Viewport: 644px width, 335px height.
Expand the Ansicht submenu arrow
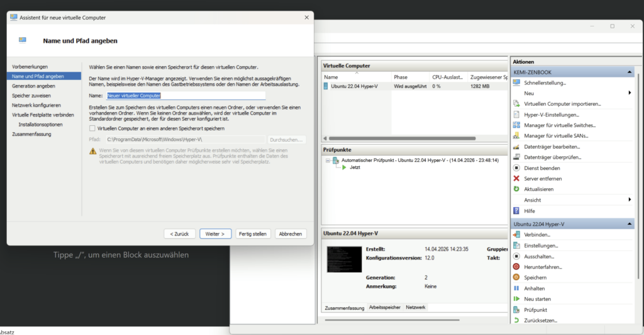630,200
